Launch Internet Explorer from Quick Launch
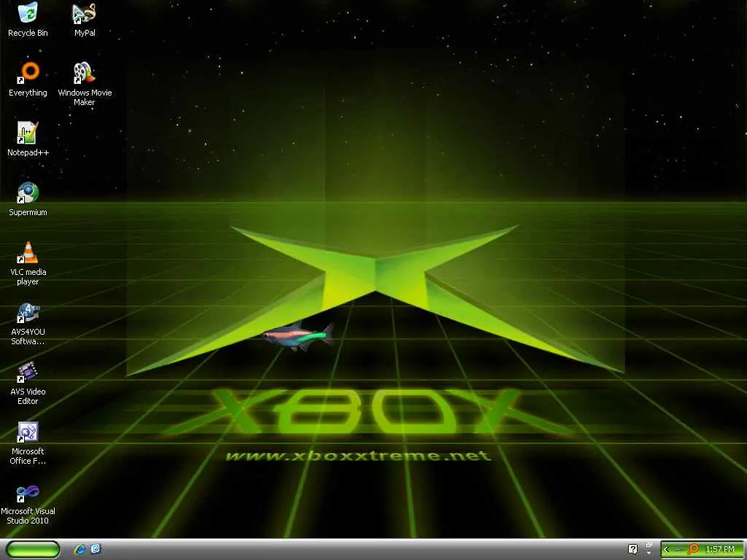Viewport: 747px width, 560px height. pos(79,550)
